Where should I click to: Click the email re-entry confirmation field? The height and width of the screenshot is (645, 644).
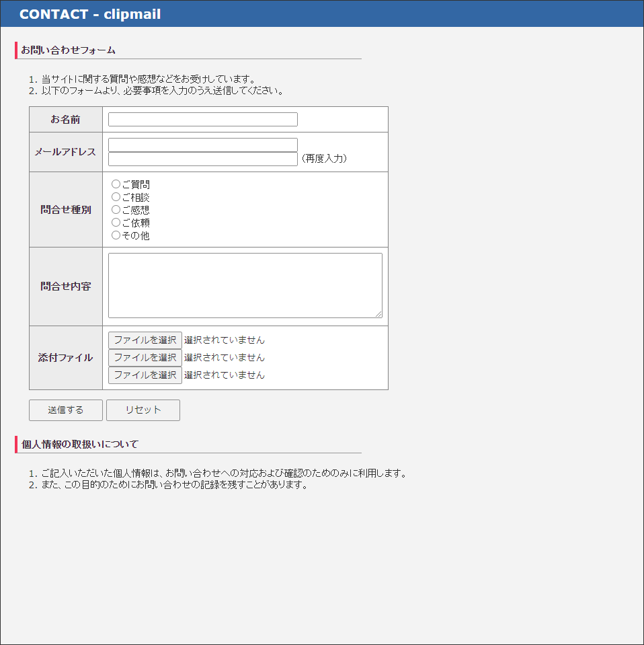pos(202,159)
